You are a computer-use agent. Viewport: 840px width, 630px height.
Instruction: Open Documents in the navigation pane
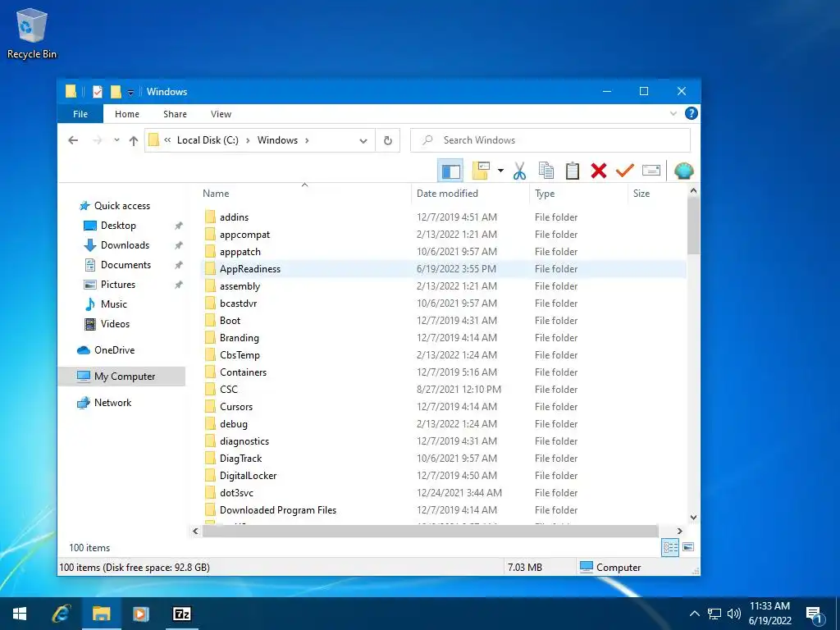[x=126, y=265]
